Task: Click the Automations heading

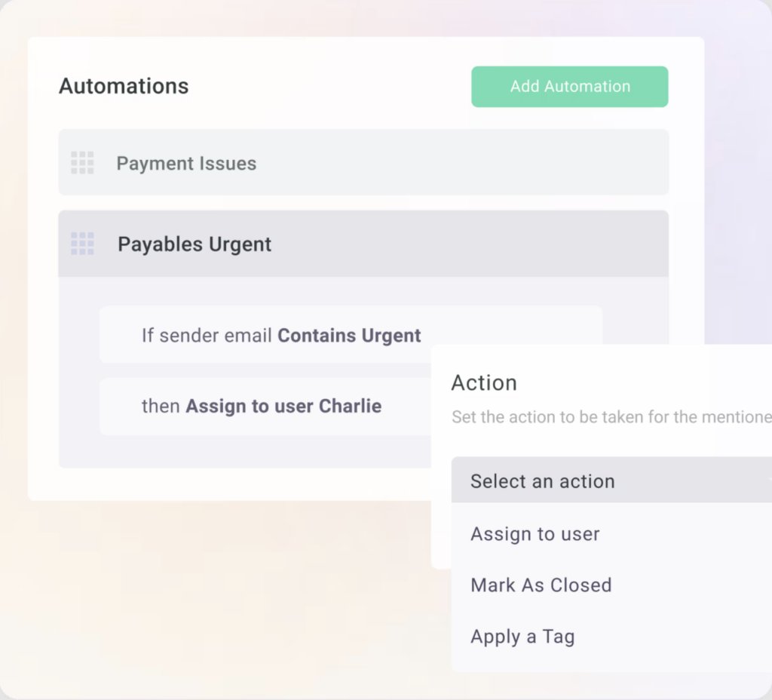Action: tap(124, 86)
